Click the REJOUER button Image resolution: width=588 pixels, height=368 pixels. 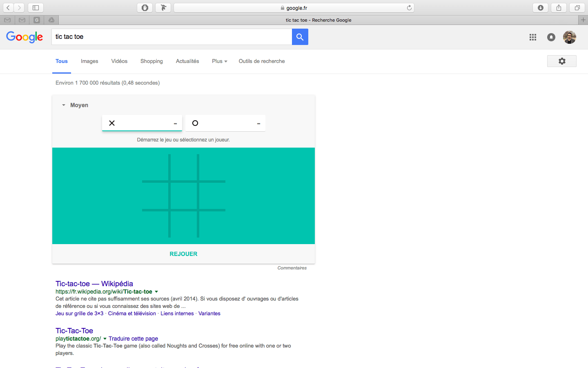pos(183,254)
